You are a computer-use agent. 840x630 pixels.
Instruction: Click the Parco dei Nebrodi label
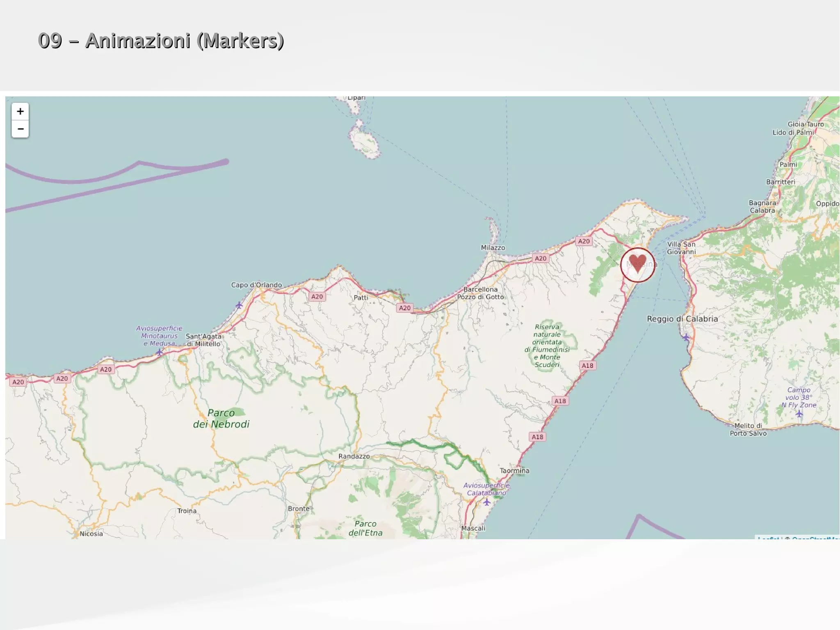(221, 419)
